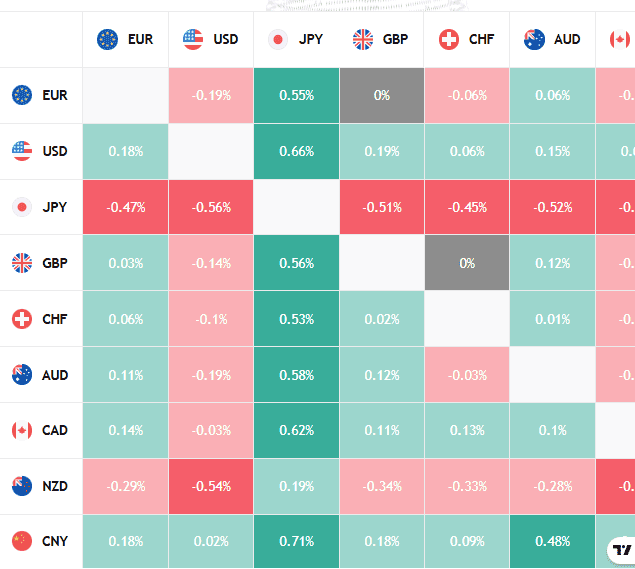Select the GBP row label
The height and width of the screenshot is (569, 635).
point(55,263)
